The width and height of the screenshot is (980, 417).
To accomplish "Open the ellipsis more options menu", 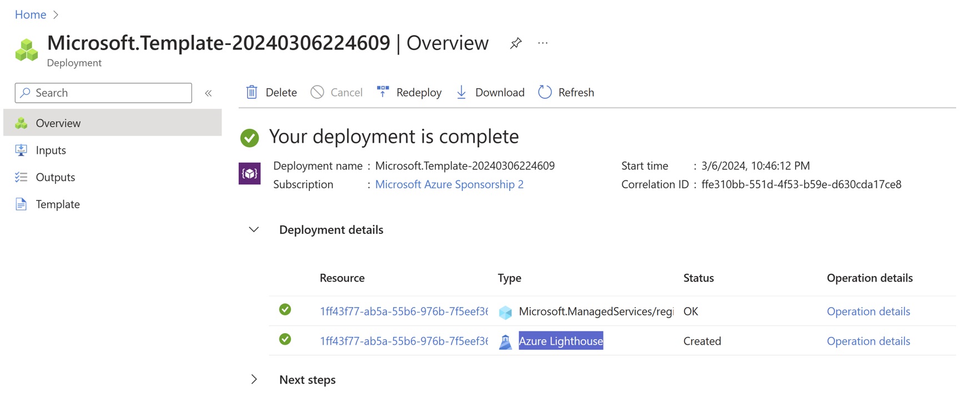I will 543,43.
